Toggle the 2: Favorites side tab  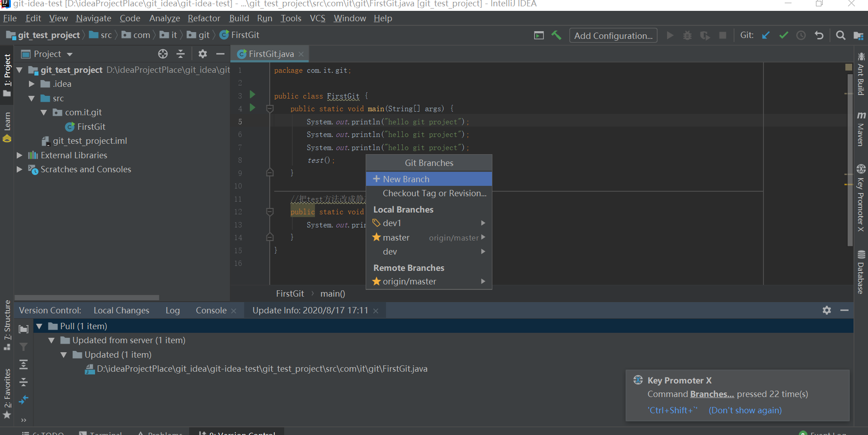point(7,393)
